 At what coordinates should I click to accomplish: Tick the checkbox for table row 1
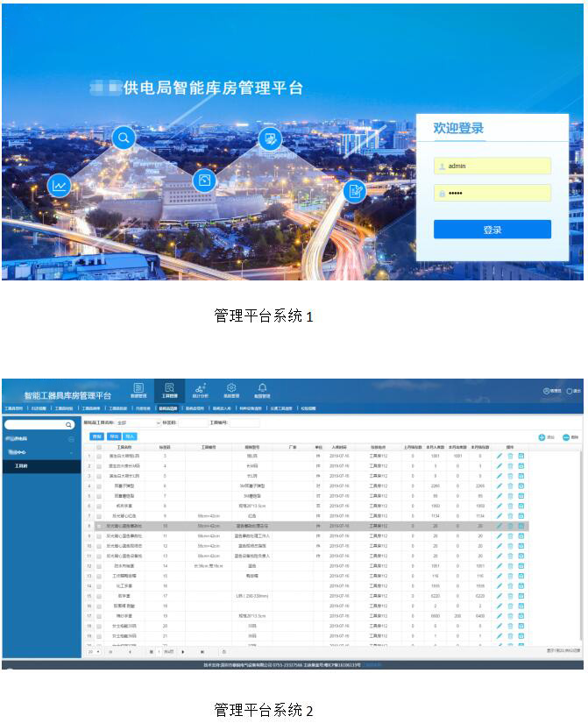(99, 457)
